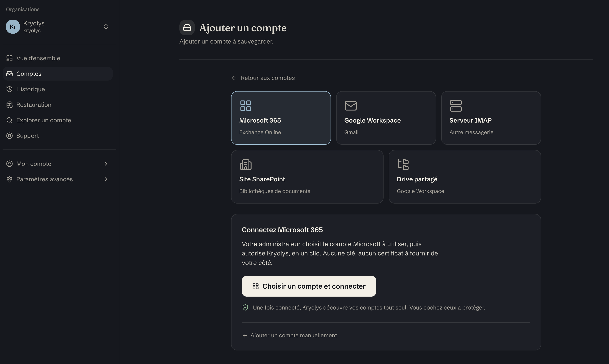The image size is (609, 364).
Task: Click the Kr organisation avatar
Action: pos(13,27)
